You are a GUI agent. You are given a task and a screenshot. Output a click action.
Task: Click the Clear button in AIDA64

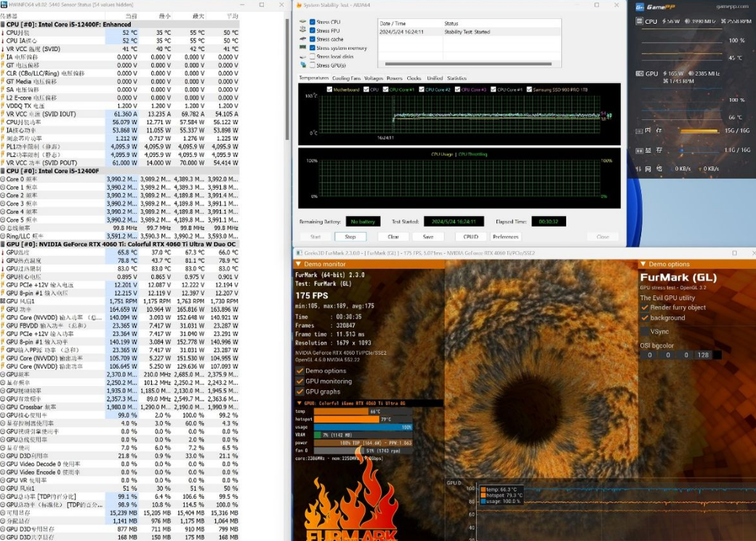click(393, 237)
